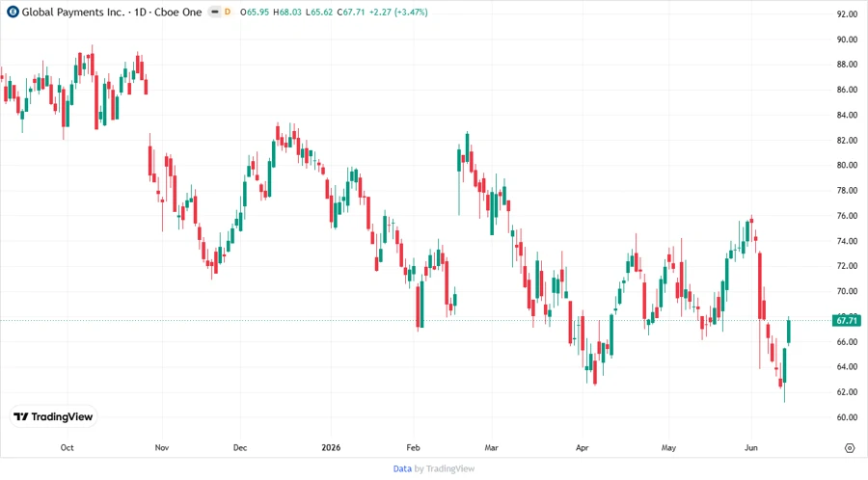Click the May label on time axis
This screenshot has width=868, height=480.
point(668,448)
